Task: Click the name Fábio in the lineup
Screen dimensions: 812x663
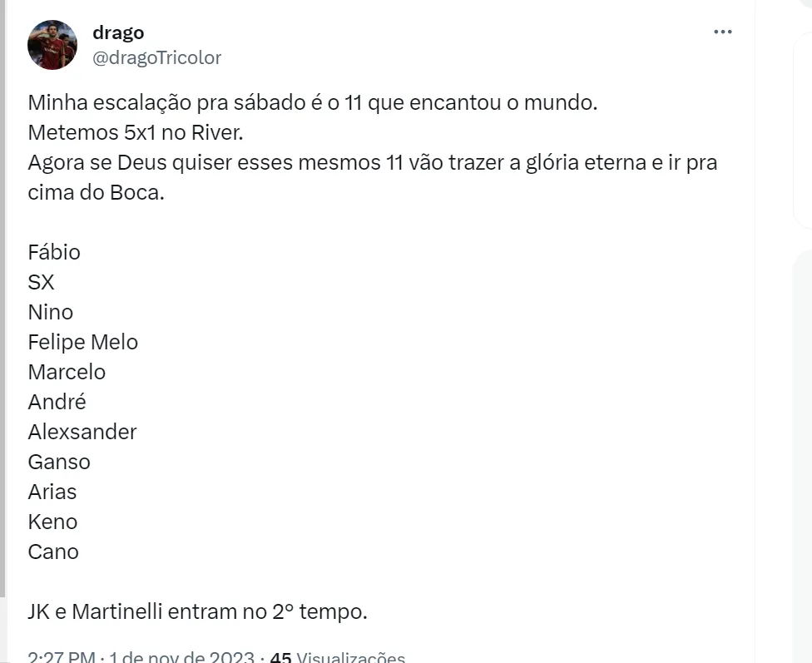Action: [54, 252]
